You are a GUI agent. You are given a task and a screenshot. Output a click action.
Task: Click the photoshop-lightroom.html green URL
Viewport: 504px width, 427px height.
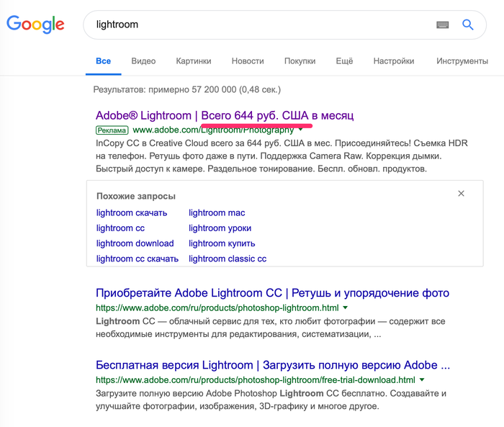click(217, 307)
